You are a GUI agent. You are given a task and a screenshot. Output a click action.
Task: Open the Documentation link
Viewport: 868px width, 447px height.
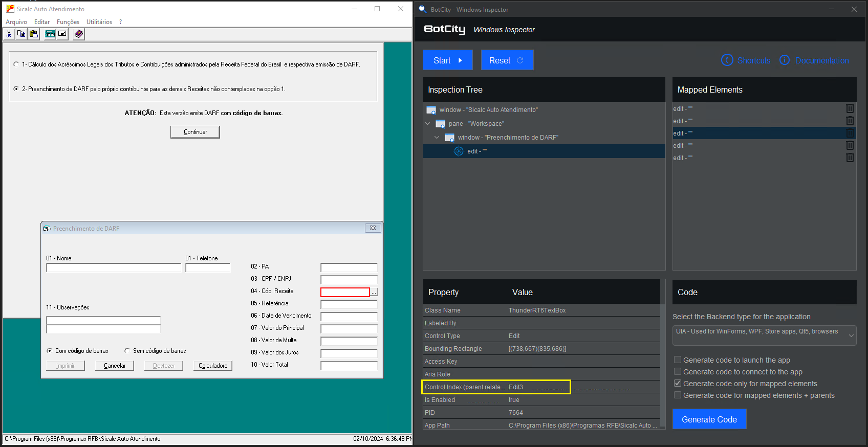click(x=814, y=60)
